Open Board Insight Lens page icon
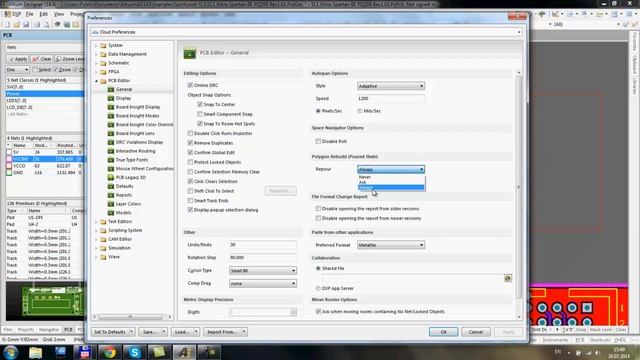The height and width of the screenshot is (360, 640). [x=111, y=133]
